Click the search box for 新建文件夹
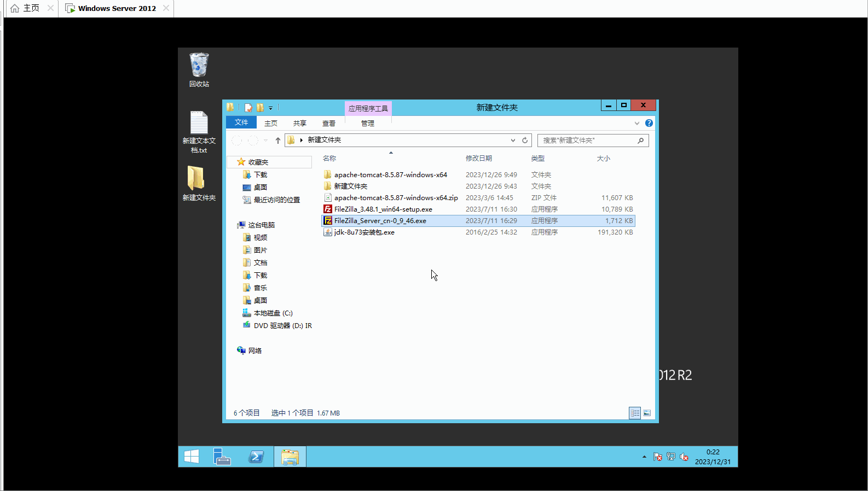This screenshot has height=491, width=868. coord(588,141)
